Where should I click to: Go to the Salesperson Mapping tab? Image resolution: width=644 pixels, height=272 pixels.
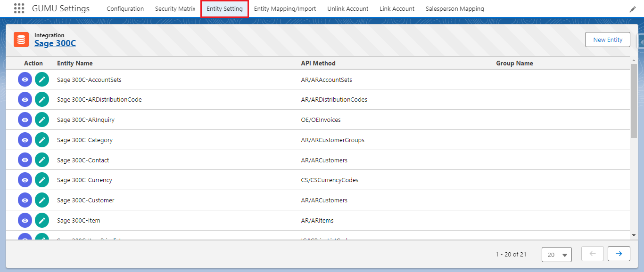[x=454, y=9]
